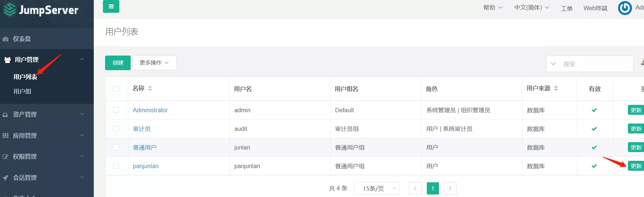This screenshot has width=644, height=197.
Task: Open 仪表盘 dashboard in sidebar
Action: tap(22, 39)
